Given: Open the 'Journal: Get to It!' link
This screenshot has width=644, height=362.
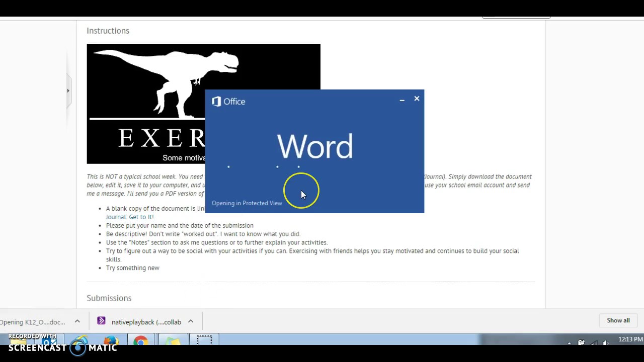Looking at the screenshot, I should pyautogui.click(x=129, y=217).
